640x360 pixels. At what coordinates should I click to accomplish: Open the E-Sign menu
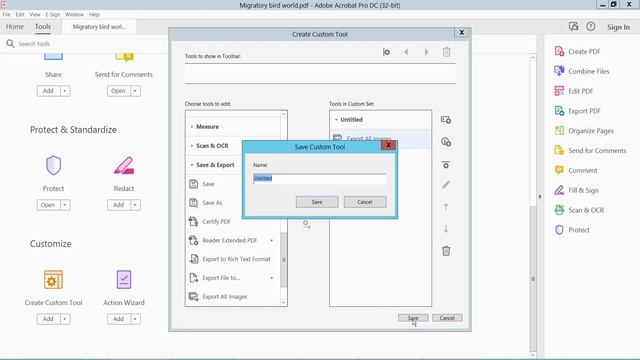(53, 14)
